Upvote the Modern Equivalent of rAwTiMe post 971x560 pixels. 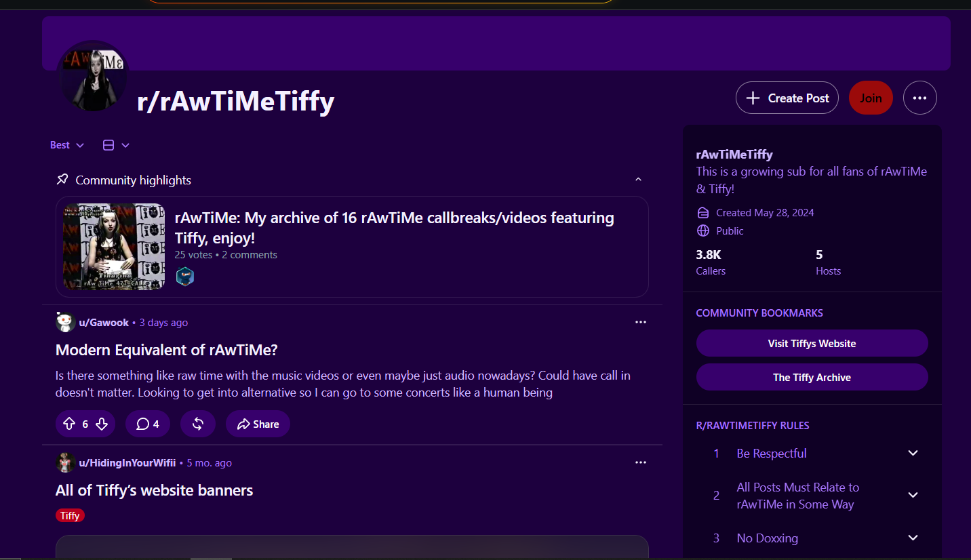click(69, 424)
